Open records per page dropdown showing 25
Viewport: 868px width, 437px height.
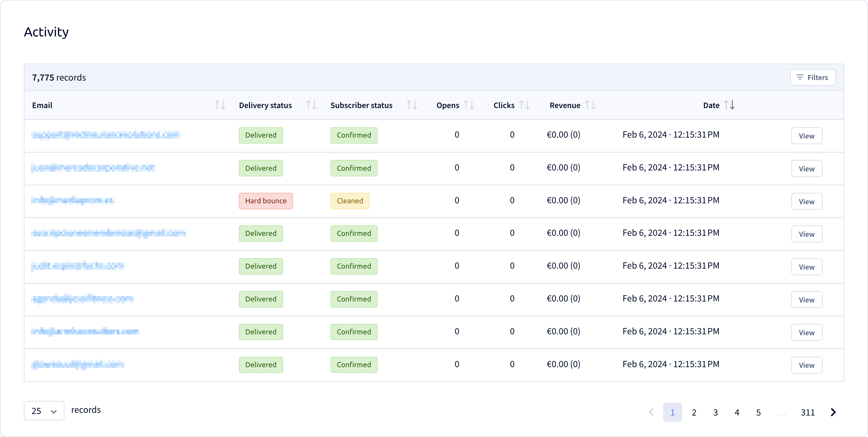point(44,411)
